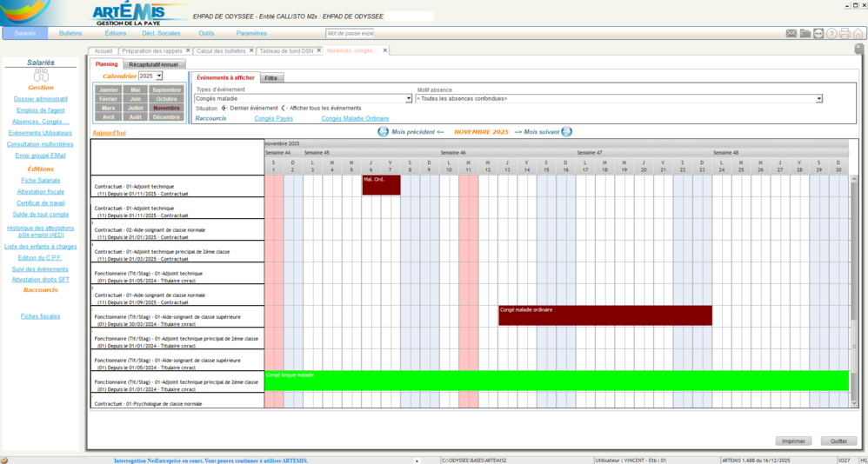Viewport: 868px width, 464px height.
Task: Open the calendar year 2025 dropdown
Action: (x=159, y=76)
